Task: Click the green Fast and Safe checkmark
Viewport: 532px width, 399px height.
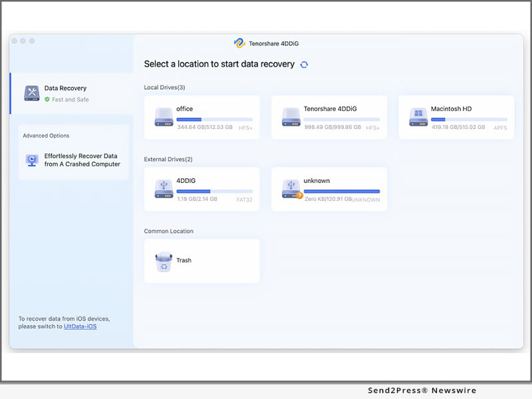Action: point(47,100)
